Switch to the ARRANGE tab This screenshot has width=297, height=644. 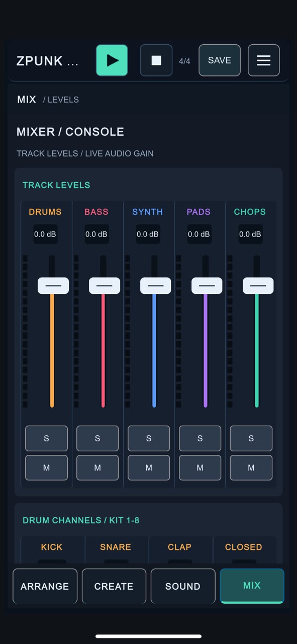(45, 586)
